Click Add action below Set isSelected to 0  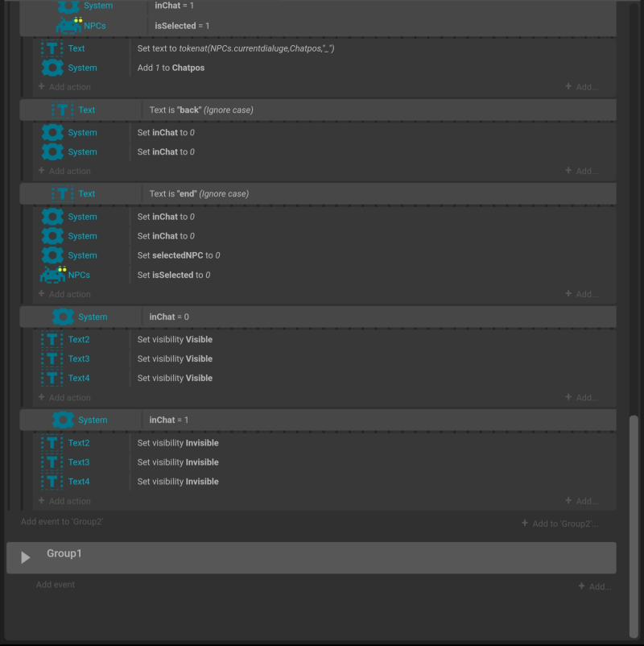pyautogui.click(x=64, y=294)
